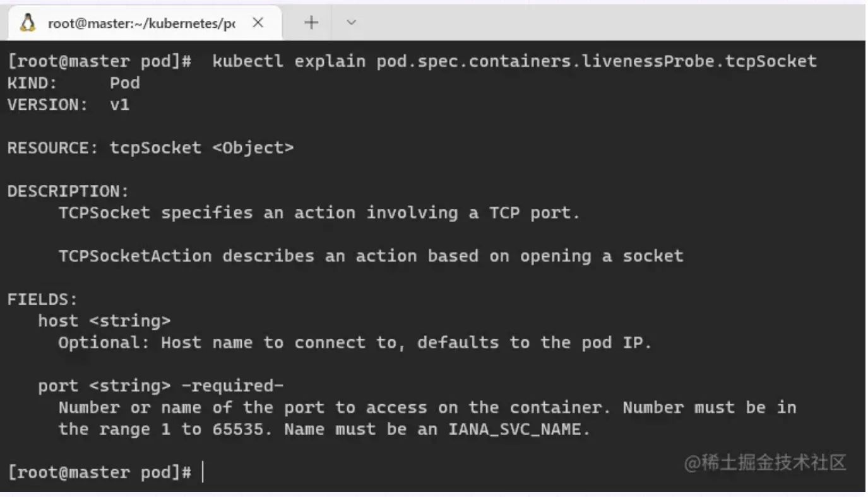Viewport: 868px width, 497px height.
Task: Click the 'host <string>' field name
Action: tap(104, 321)
